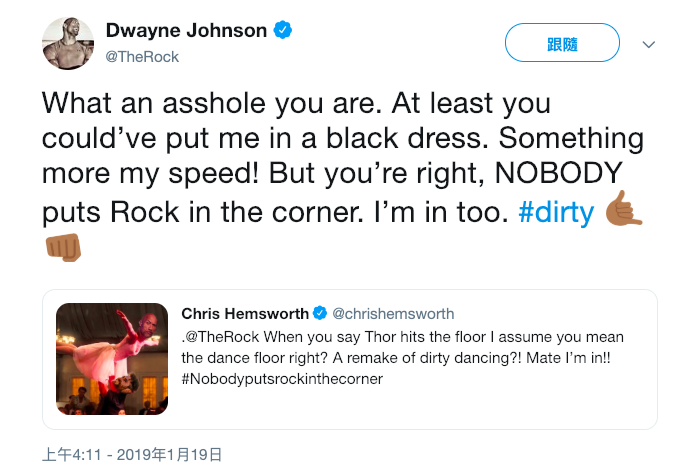Open the tweet timestamp 上午4:11 - 2019年1月19日

click(132, 454)
